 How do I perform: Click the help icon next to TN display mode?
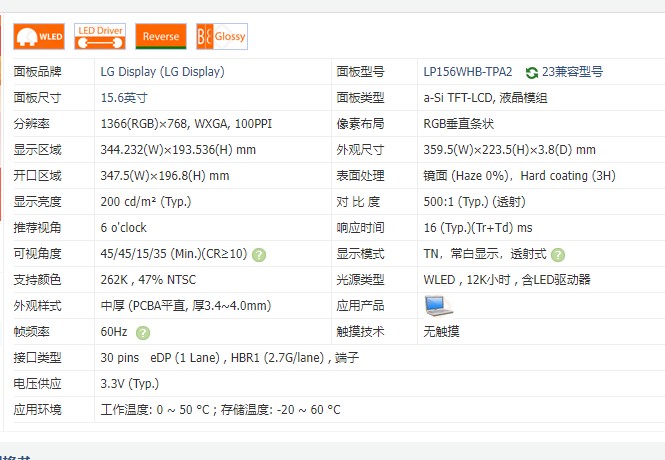pyautogui.click(x=558, y=255)
